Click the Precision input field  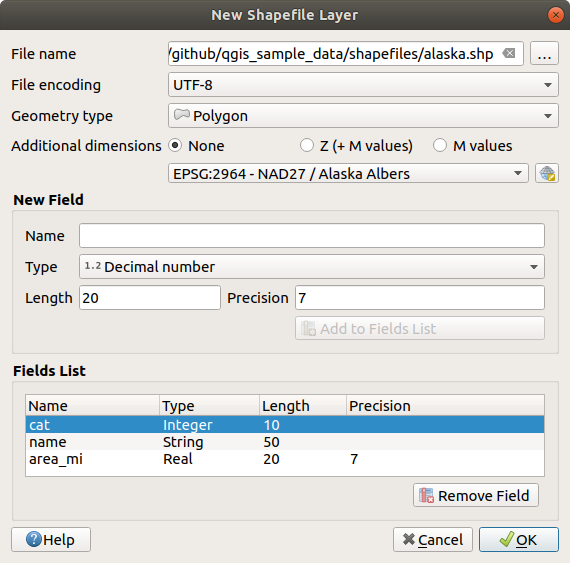click(x=420, y=298)
